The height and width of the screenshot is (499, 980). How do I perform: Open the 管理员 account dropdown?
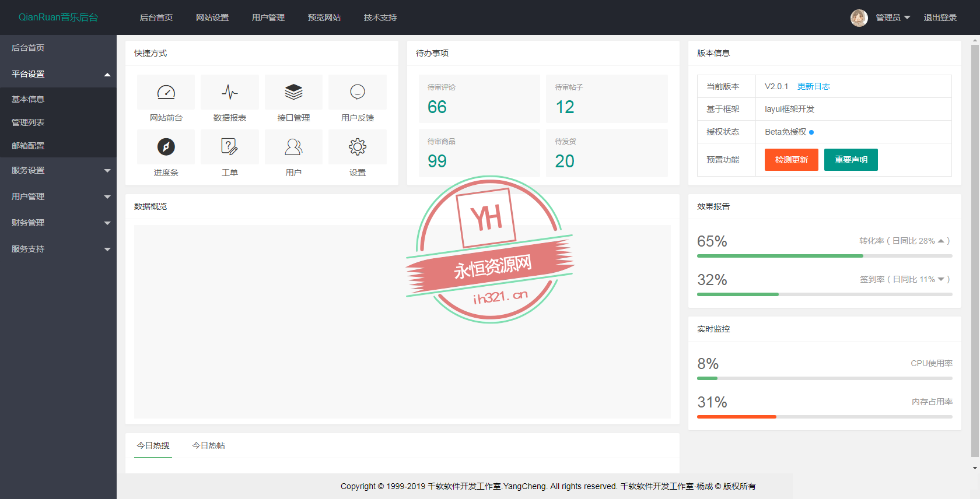pos(892,18)
